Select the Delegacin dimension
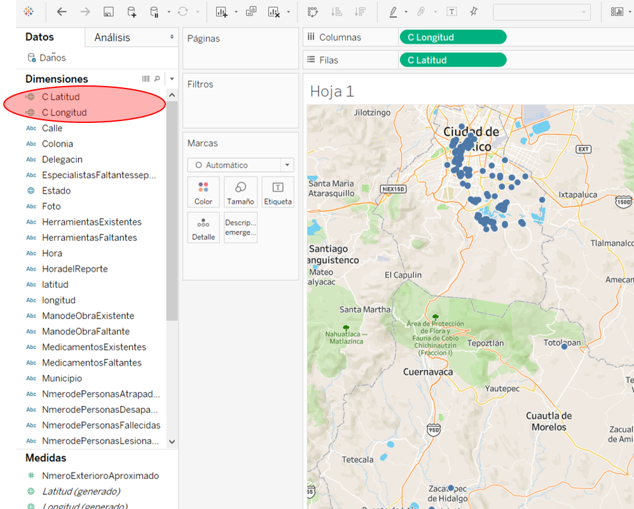 (x=62, y=159)
